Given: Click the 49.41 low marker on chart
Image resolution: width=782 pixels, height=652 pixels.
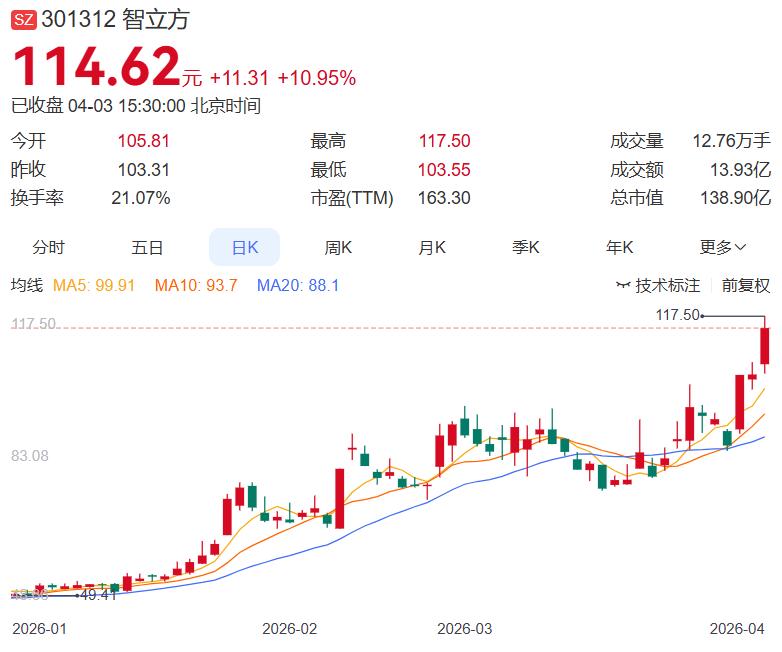Looking at the screenshot, I should pyautogui.click(x=98, y=595).
